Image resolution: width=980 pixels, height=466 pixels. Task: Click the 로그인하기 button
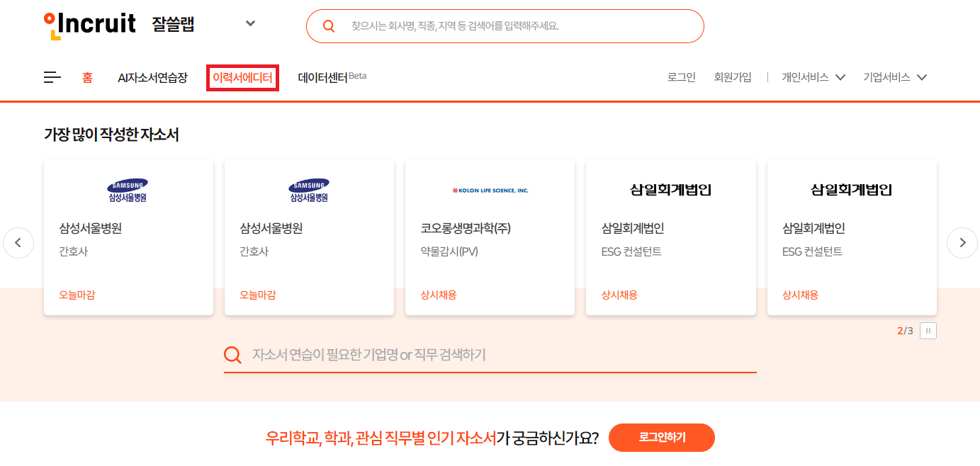[x=660, y=438]
